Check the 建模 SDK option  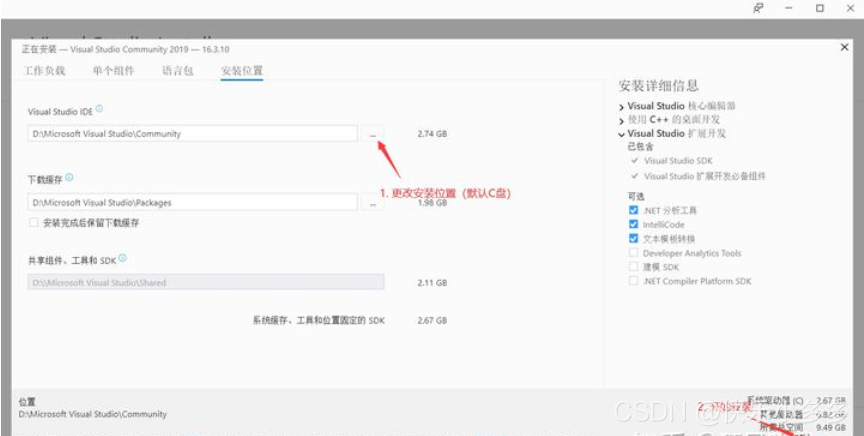coord(634,267)
